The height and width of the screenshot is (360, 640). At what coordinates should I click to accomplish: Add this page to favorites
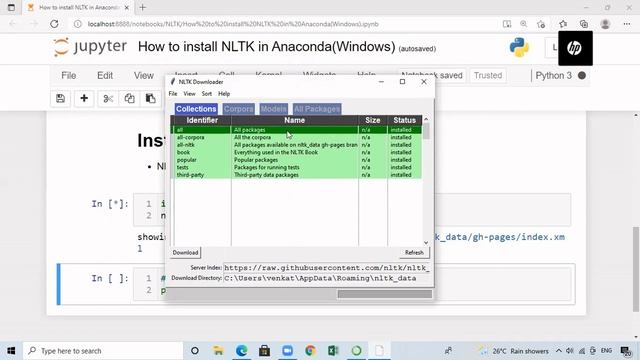pyautogui.click(x=541, y=24)
